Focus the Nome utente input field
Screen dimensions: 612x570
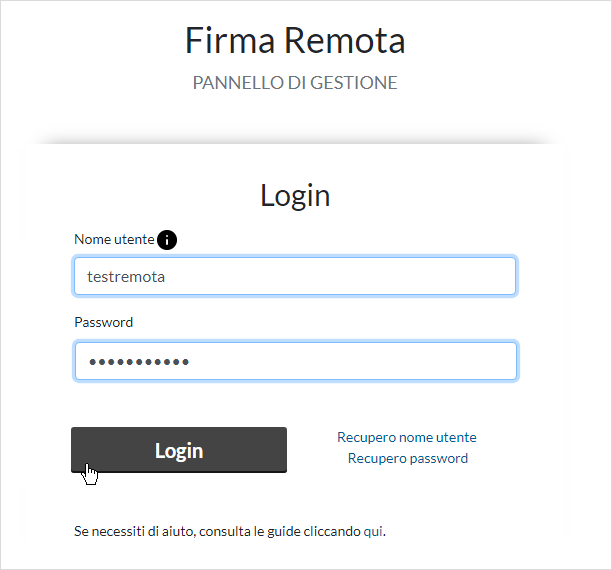pos(295,276)
